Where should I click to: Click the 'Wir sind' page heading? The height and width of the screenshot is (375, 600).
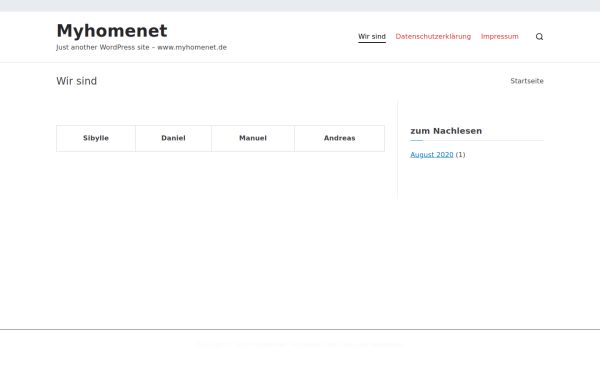point(77,81)
